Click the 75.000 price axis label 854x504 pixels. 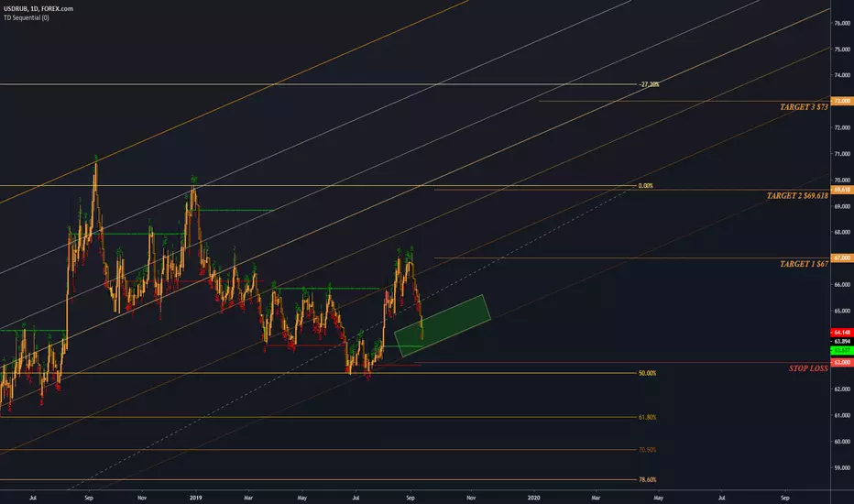(842, 49)
